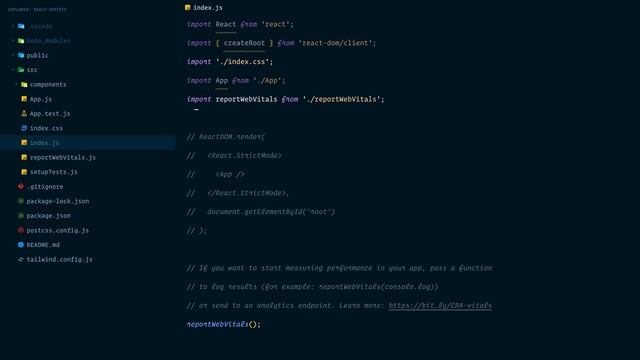Viewport: 640px width, 360px height.
Task: Open tailwind.config.js from the explorer
Action: tap(59, 259)
